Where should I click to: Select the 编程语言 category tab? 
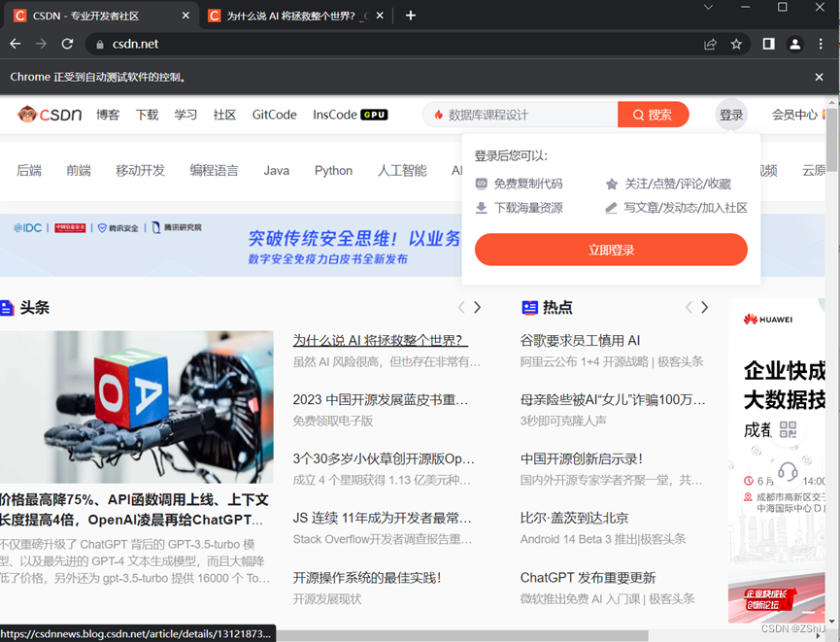tap(214, 170)
